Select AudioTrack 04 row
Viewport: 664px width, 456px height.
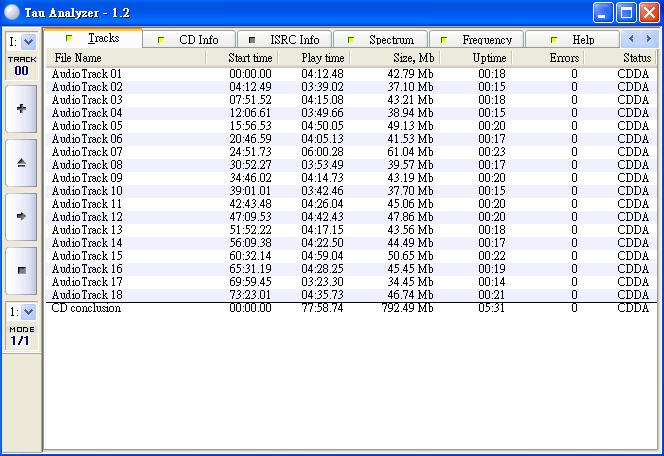(x=351, y=113)
